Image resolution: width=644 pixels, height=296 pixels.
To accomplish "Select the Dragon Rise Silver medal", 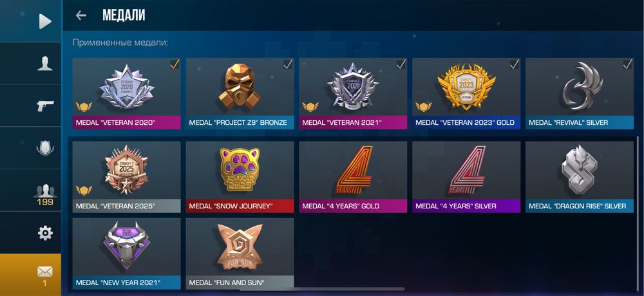I will coord(580,177).
